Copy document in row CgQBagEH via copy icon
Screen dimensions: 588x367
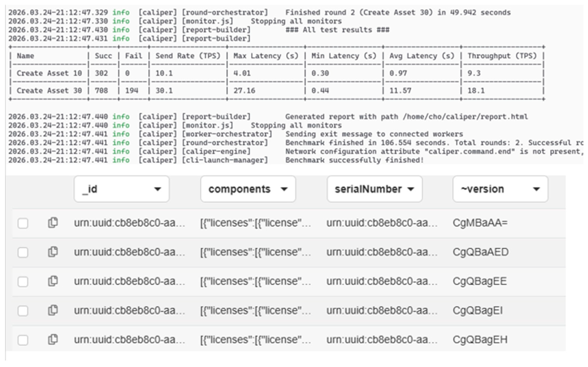pyautogui.click(x=53, y=339)
